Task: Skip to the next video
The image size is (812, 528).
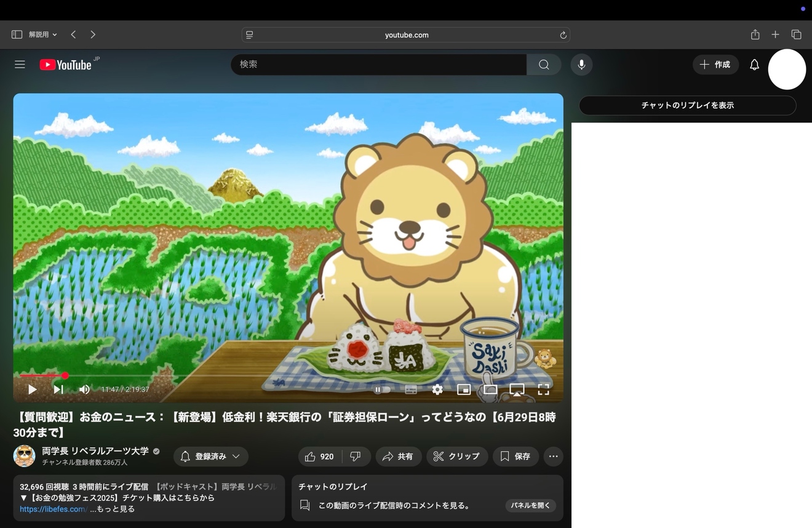Action: [x=58, y=389]
